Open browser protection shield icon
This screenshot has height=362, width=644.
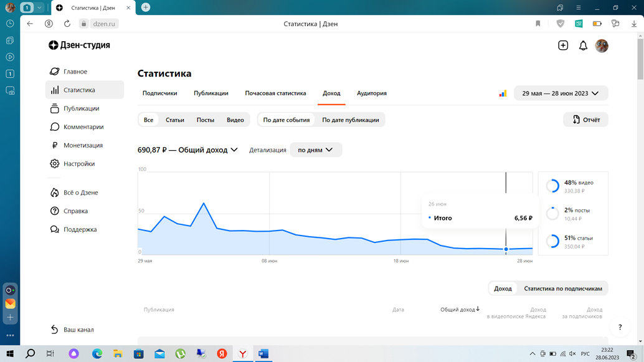tap(560, 24)
